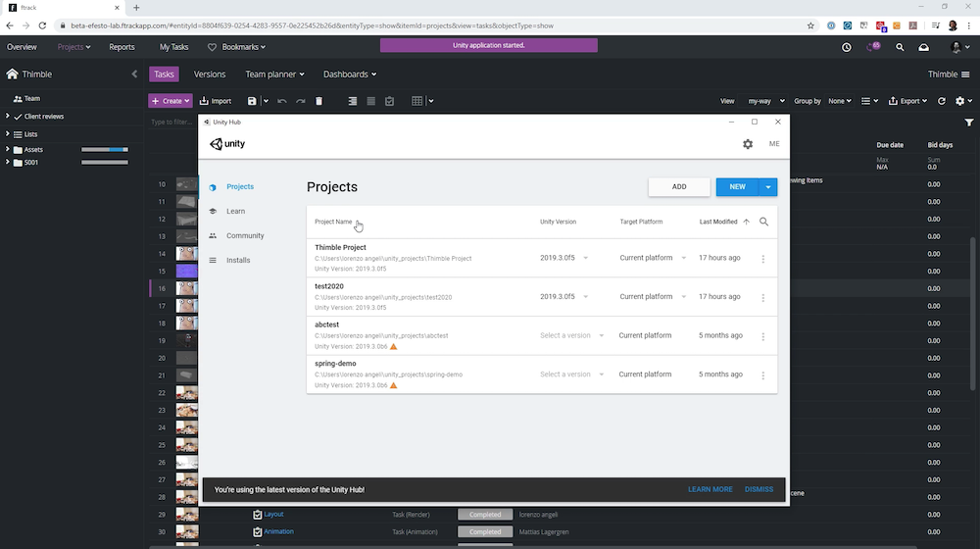Open the ftrack notifications icon
The height and width of the screenshot is (549, 980).
tap(873, 47)
